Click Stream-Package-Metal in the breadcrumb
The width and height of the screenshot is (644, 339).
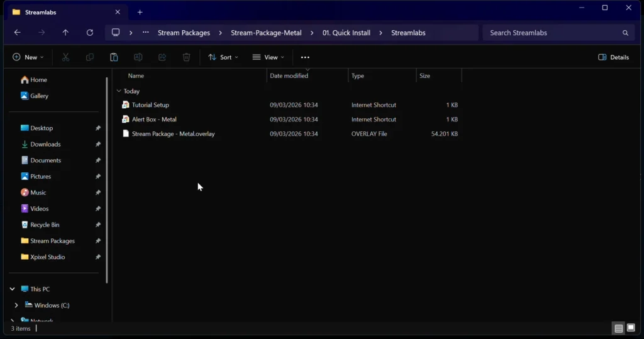coord(266,33)
